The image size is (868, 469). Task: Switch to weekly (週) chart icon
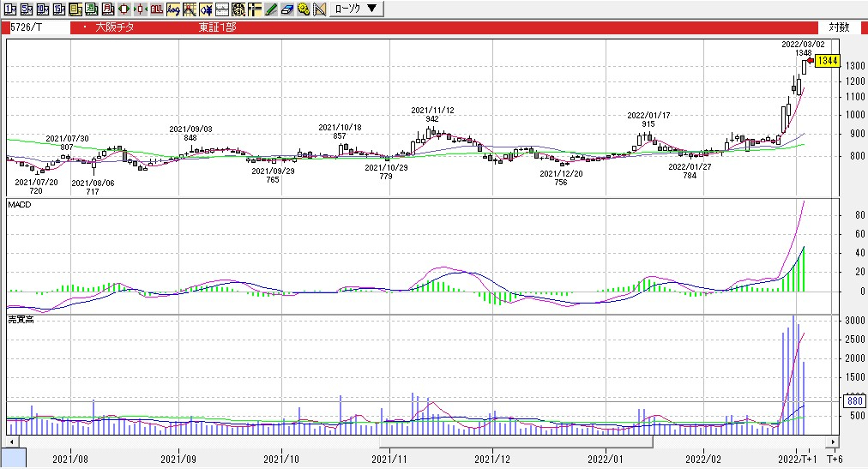pos(91,9)
